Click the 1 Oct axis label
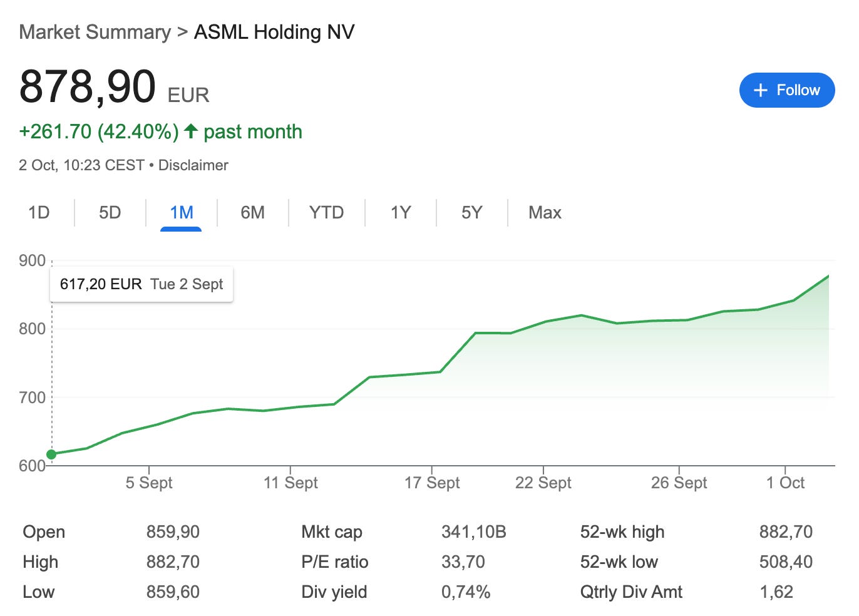The width and height of the screenshot is (859, 616). tap(786, 483)
